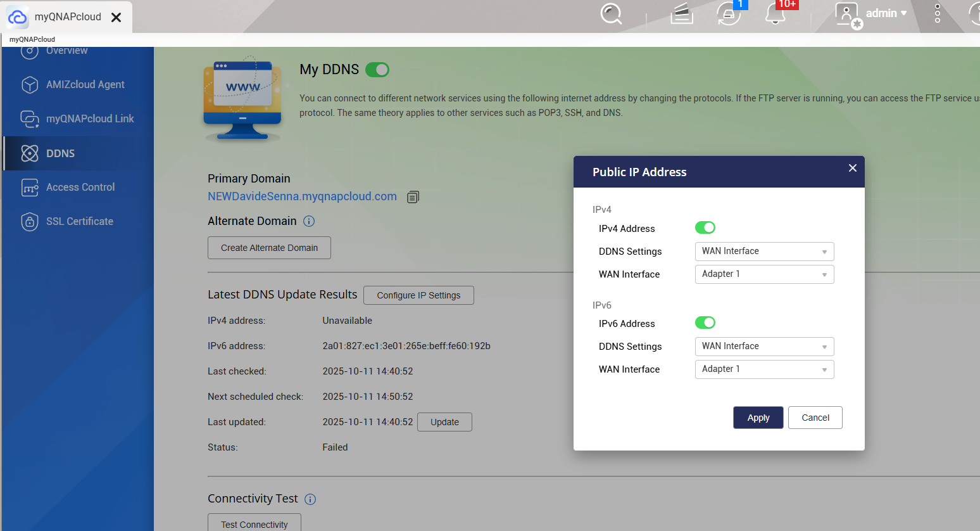
Task: Open background tasks stack icon
Action: pyautogui.click(x=682, y=13)
